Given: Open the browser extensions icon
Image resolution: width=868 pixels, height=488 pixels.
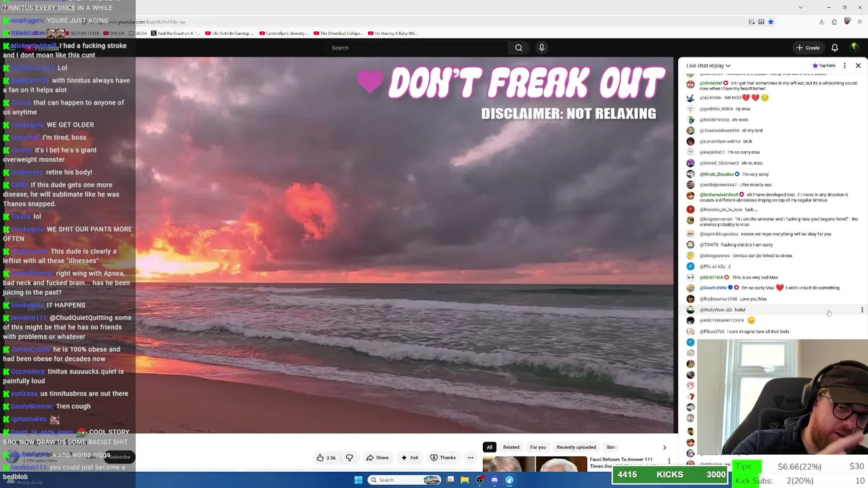Looking at the screenshot, I should coord(834,22).
